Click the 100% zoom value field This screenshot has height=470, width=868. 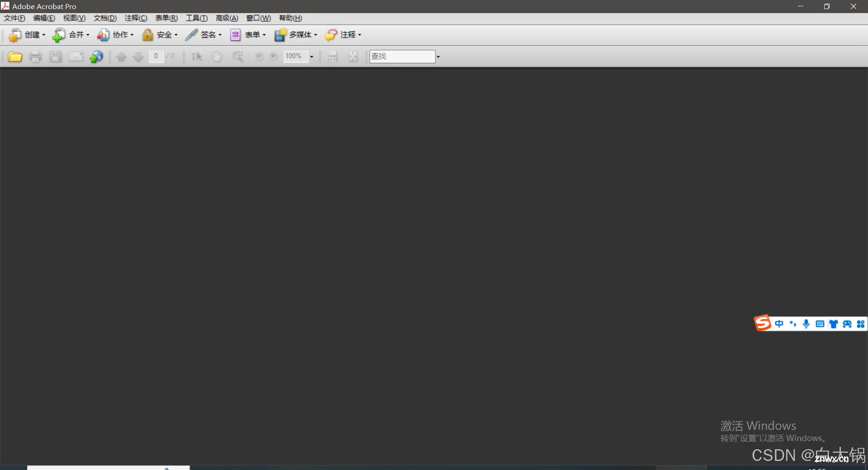[296, 56]
